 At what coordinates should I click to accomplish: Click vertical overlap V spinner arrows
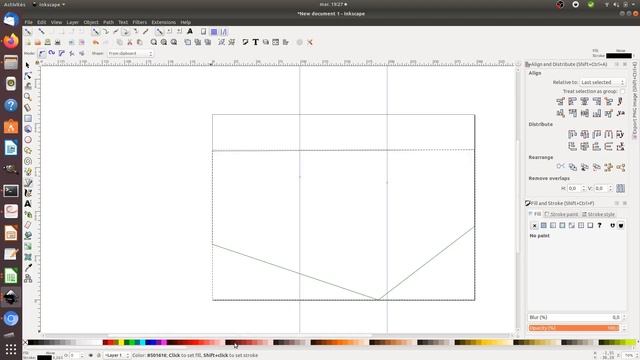(x=611, y=188)
